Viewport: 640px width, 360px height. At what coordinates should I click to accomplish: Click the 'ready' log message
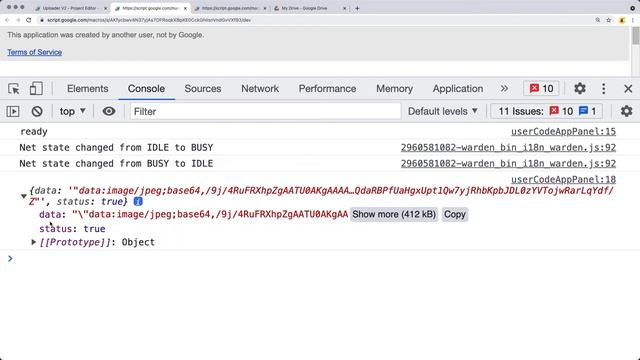(34, 131)
